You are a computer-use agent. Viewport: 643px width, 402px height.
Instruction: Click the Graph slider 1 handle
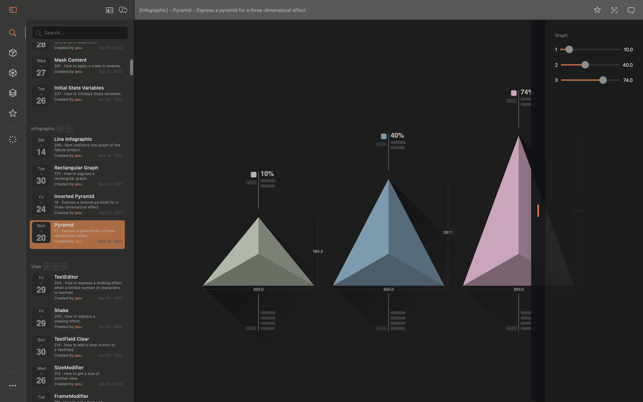(569, 49)
